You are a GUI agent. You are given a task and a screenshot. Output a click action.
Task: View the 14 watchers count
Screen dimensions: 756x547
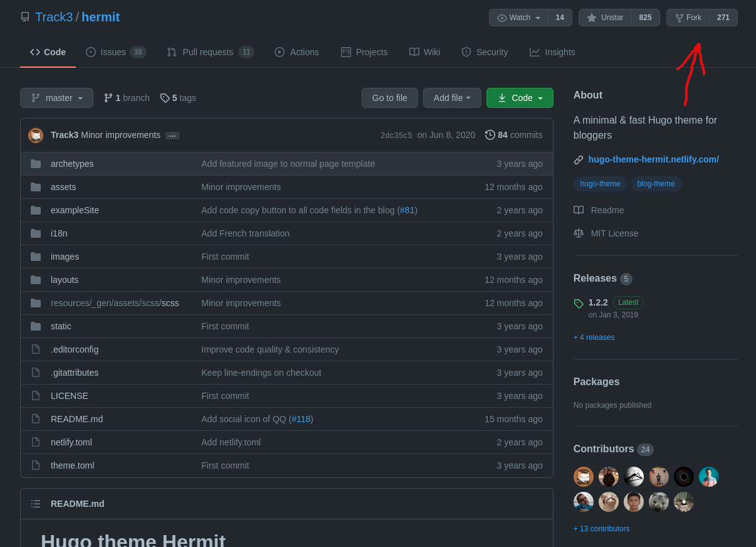coord(560,18)
